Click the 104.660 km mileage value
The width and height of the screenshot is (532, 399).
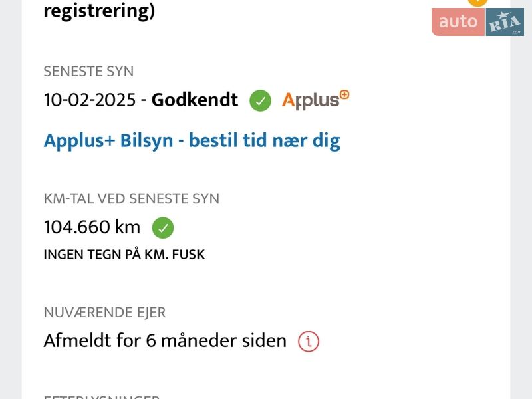coord(92,227)
